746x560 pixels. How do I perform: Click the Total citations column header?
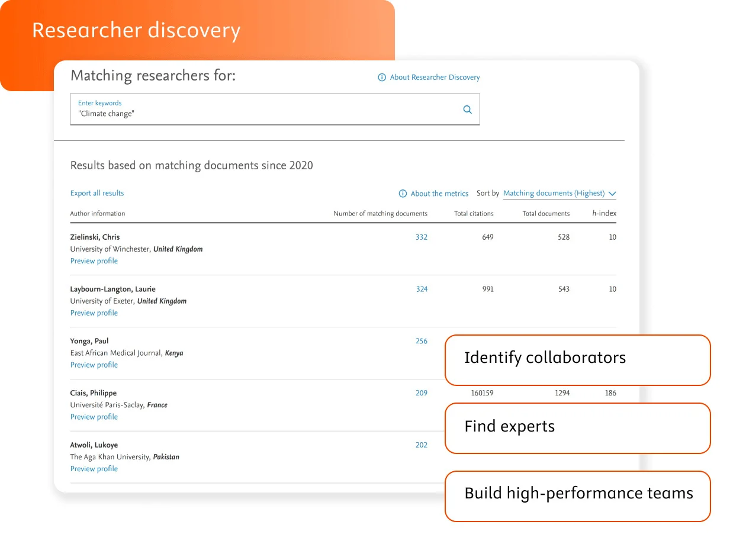click(x=474, y=213)
